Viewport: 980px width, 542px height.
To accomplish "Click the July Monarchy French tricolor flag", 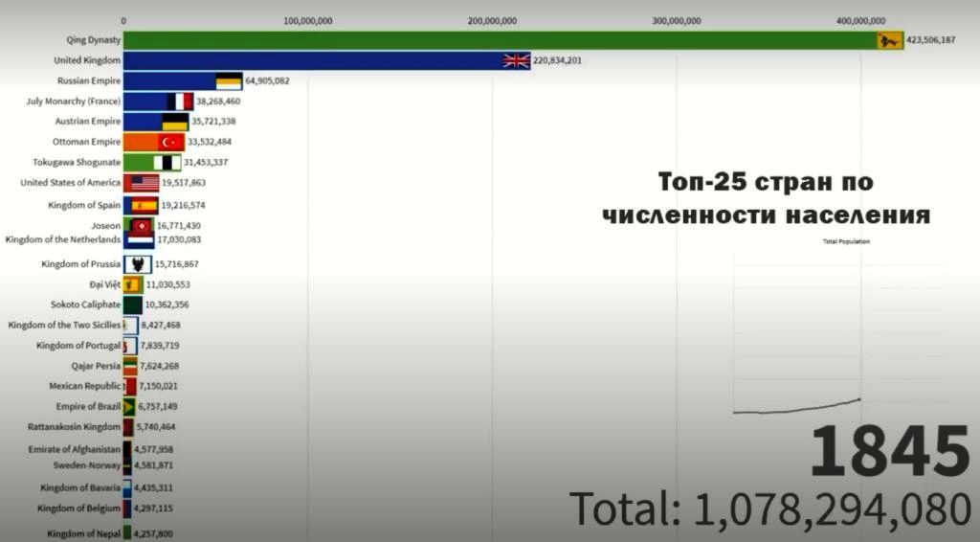I will 180,102.
